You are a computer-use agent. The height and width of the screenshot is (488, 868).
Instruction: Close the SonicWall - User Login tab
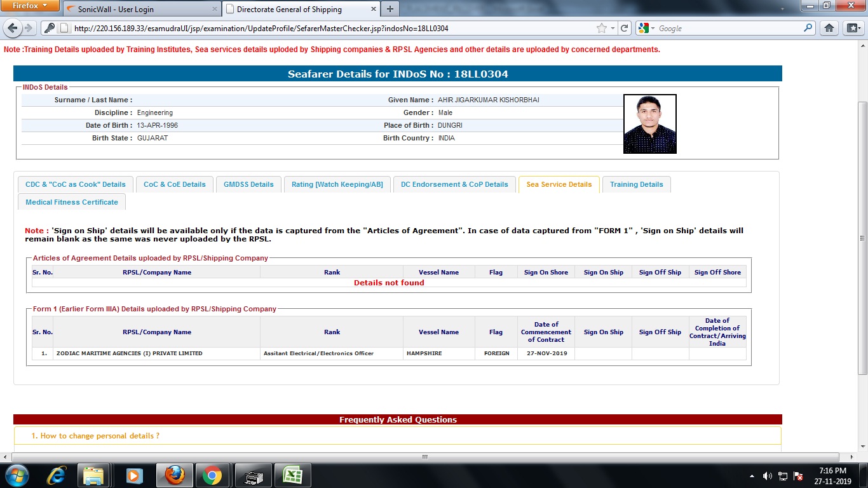point(214,10)
